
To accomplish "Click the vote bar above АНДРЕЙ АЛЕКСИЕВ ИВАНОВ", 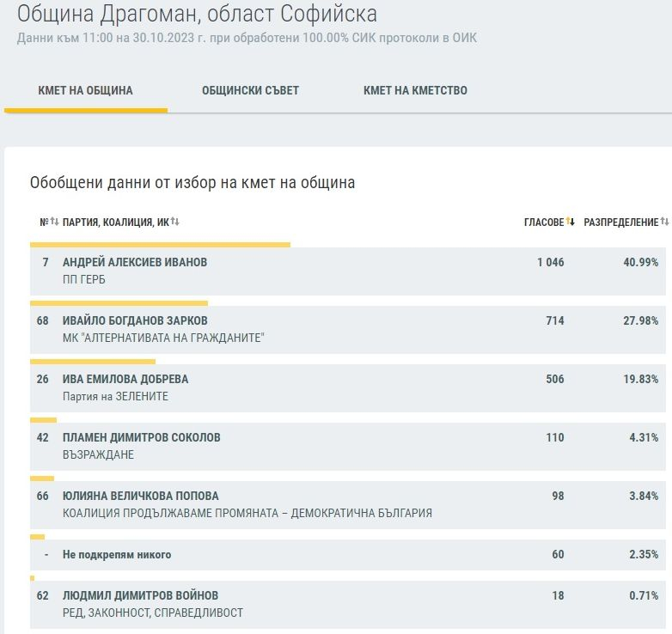I will click(x=160, y=245).
